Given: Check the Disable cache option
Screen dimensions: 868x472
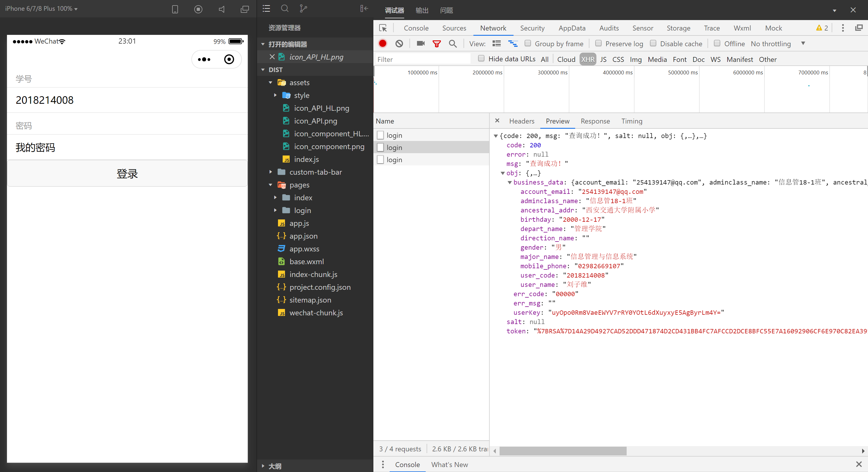Looking at the screenshot, I should click(653, 44).
